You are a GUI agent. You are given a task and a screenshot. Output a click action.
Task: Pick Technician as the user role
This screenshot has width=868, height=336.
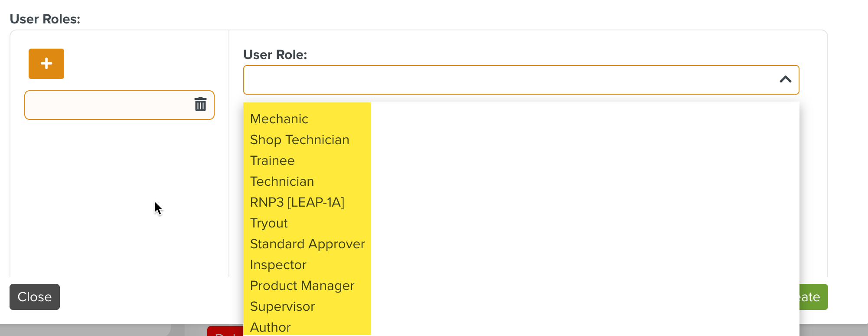[x=282, y=181]
